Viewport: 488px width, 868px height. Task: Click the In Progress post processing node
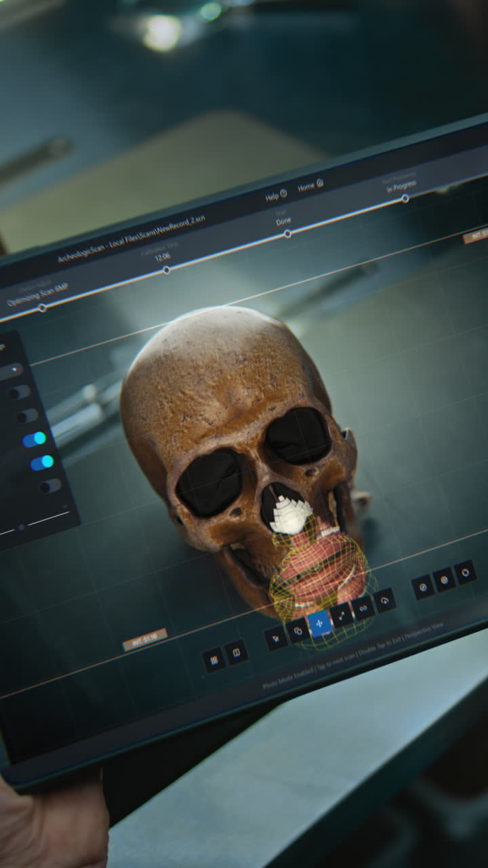(405, 199)
